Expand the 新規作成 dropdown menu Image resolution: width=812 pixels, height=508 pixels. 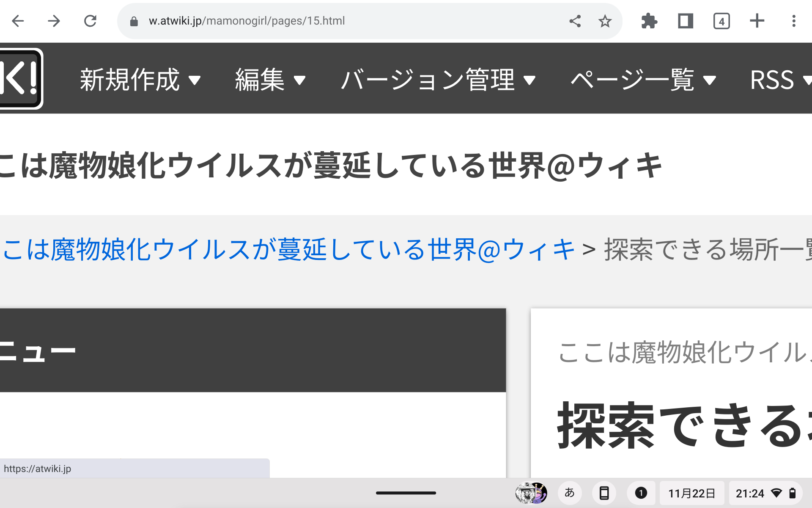pos(140,80)
